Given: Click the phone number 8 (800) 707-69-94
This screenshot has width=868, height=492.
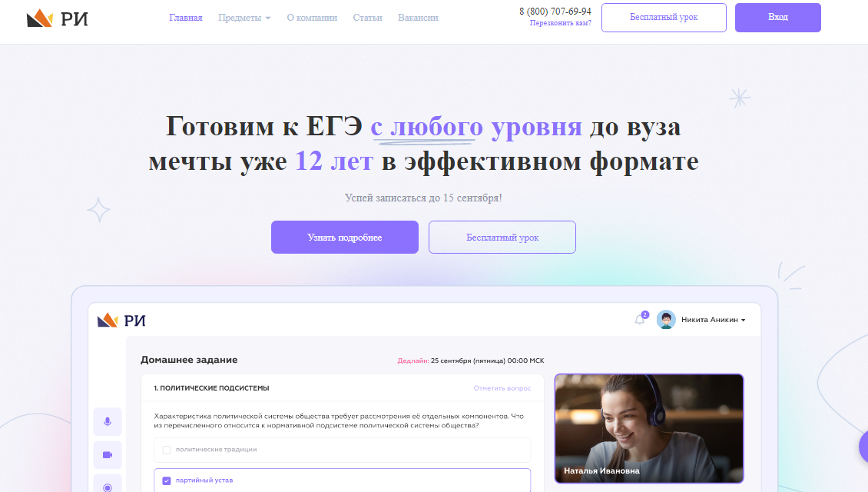Looking at the screenshot, I should pos(555,11).
